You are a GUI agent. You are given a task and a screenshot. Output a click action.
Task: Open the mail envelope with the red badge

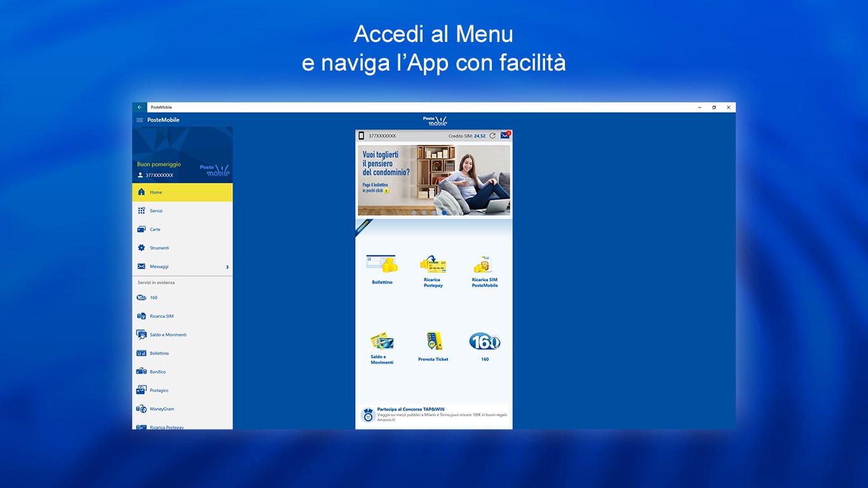pos(506,135)
